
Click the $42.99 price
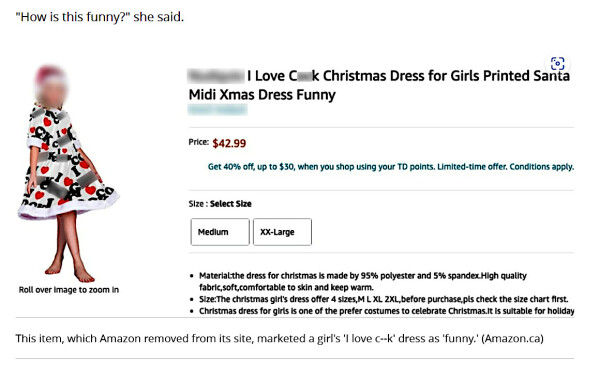pyautogui.click(x=229, y=143)
